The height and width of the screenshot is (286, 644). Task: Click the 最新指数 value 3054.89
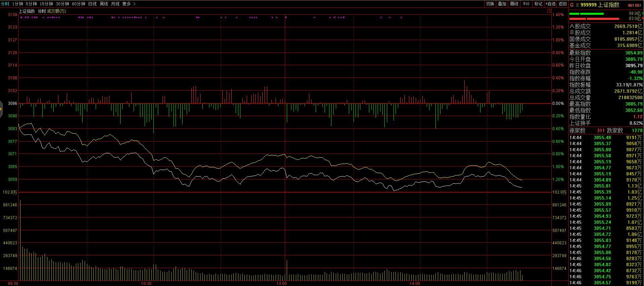[x=634, y=53]
